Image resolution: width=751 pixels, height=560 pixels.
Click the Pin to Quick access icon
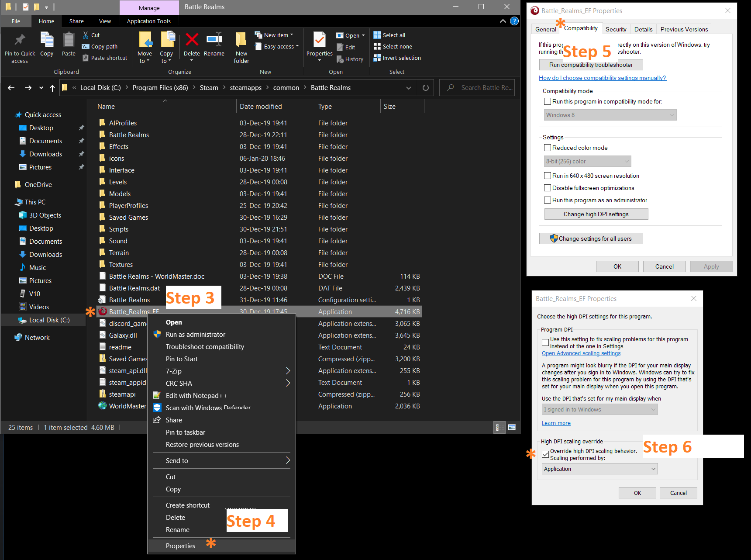pos(20,40)
